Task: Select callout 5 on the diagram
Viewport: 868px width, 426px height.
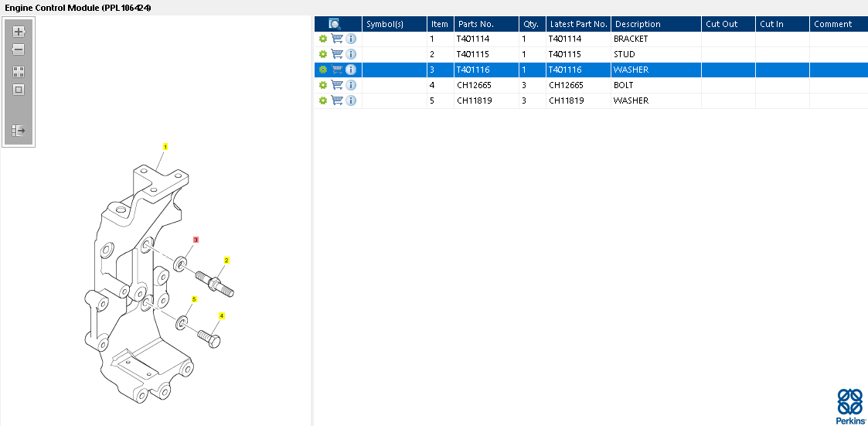Action: point(194,299)
